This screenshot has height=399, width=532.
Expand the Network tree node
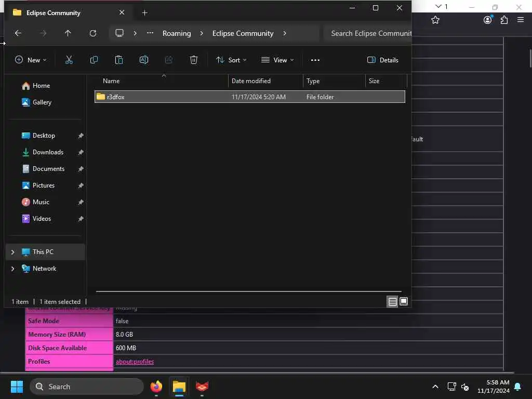point(13,269)
